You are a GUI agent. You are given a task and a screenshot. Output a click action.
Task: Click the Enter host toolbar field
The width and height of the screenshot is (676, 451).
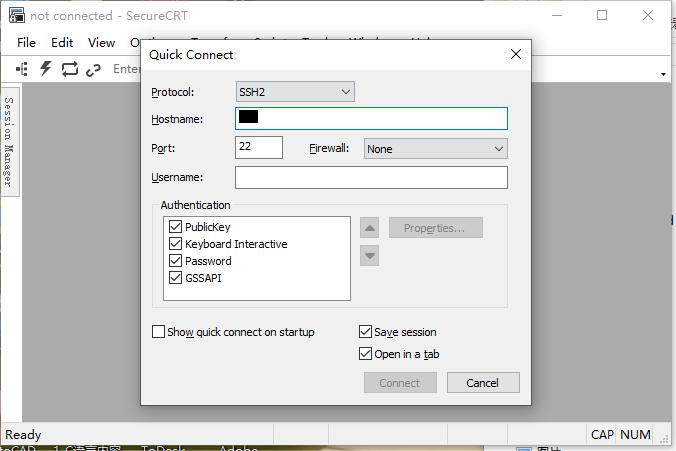tap(126, 69)
